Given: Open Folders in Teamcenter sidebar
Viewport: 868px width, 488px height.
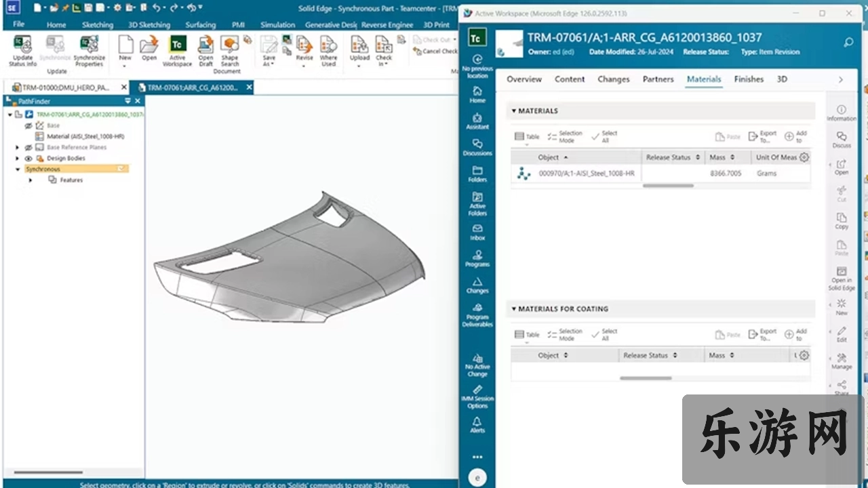Looking at the screenshot, I should click(477, 174).
